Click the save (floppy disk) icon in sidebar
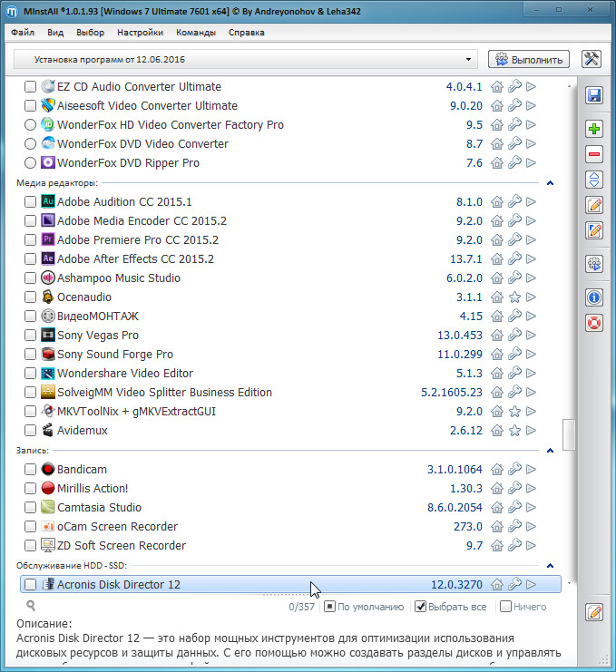Screen dimensions: 616x672 point(594,95)
